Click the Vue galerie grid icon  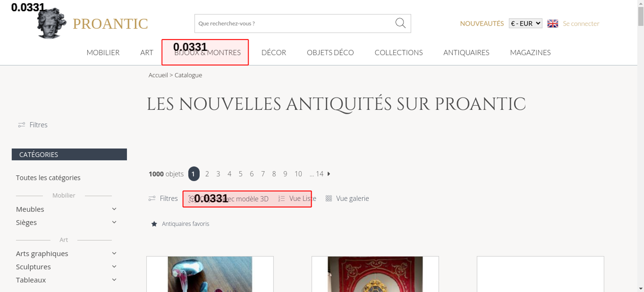pos(328,198)
